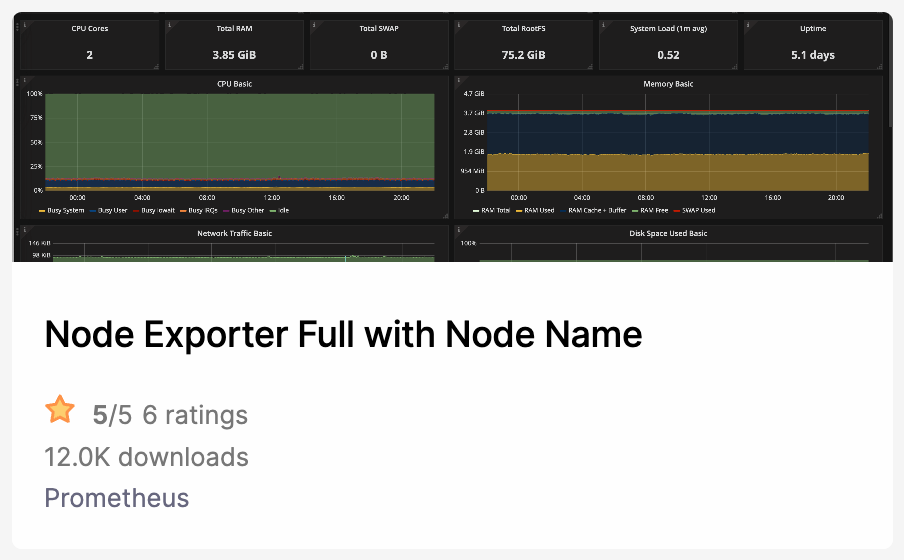Click RAM Free legend entry

coord(650,211)
